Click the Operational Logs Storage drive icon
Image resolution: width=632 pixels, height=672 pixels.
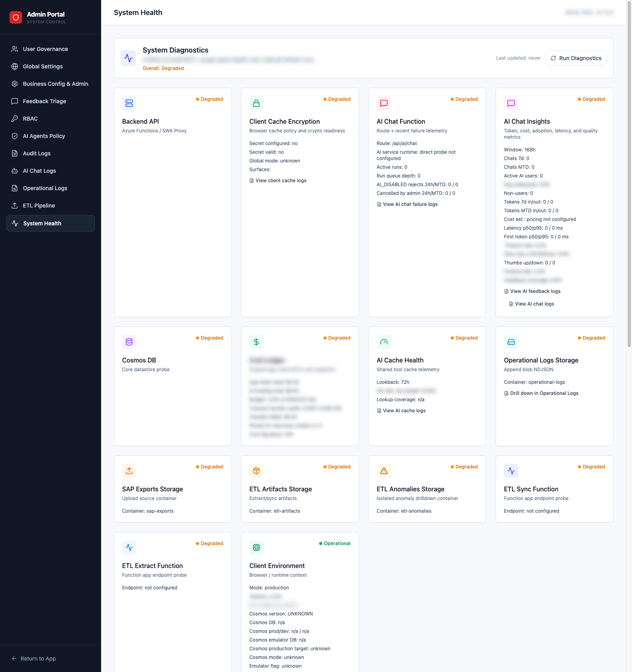(511, 342)
